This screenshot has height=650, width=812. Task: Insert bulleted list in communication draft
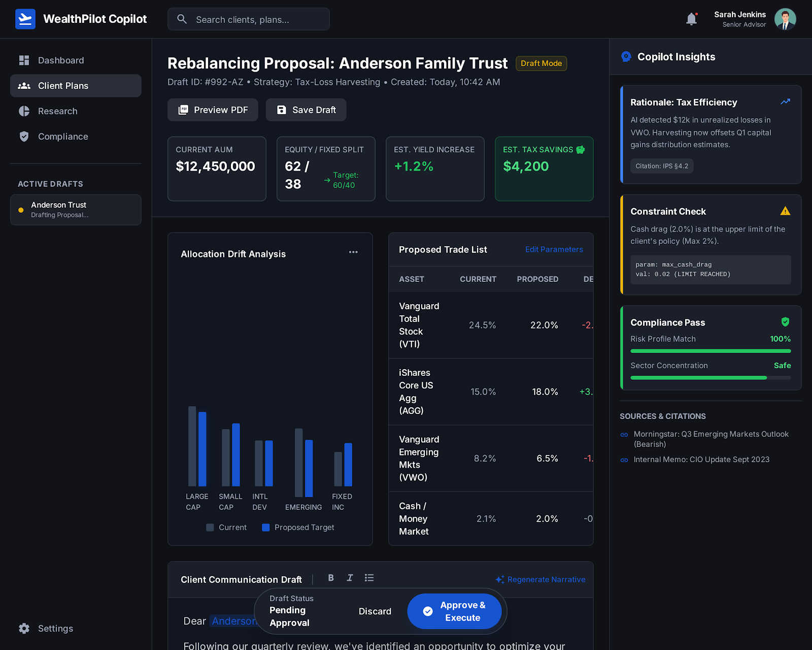pos(369,578)
